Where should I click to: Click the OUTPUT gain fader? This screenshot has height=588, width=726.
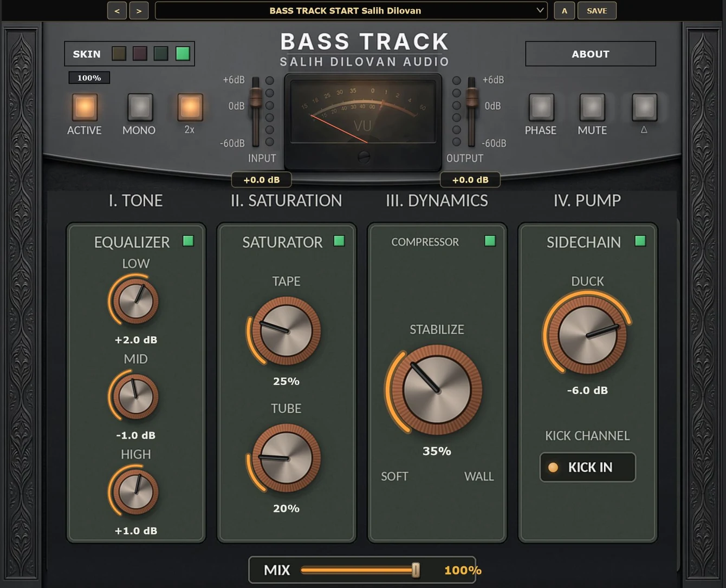tap(472, 99)
